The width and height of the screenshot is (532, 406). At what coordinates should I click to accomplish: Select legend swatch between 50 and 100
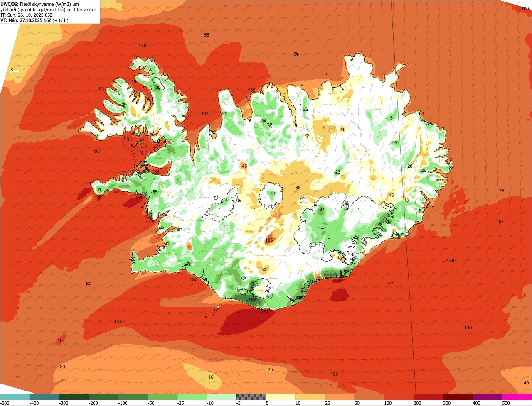click(x=369, y=397)
